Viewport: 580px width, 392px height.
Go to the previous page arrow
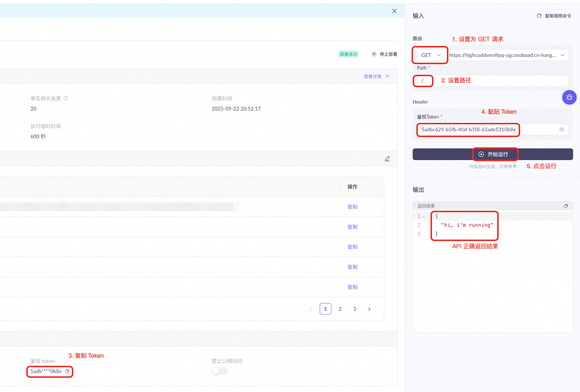(311, 309)
